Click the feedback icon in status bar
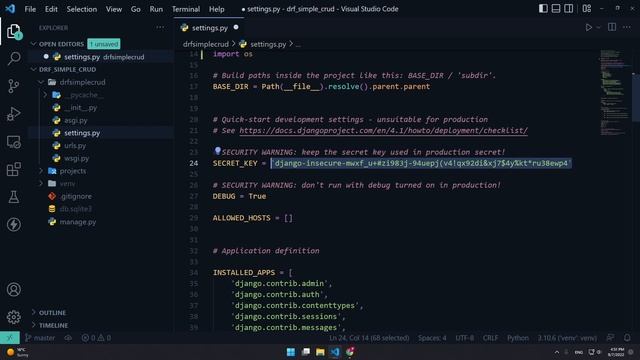Image resolution: width=640 pixels, height=360 pixels. 610,338
